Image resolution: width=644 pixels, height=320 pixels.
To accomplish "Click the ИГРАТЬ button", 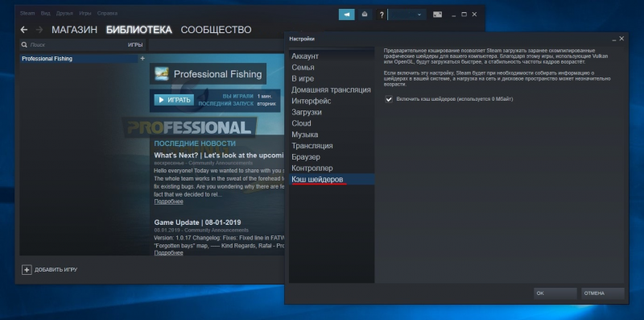I will click(x=174, y=99).
